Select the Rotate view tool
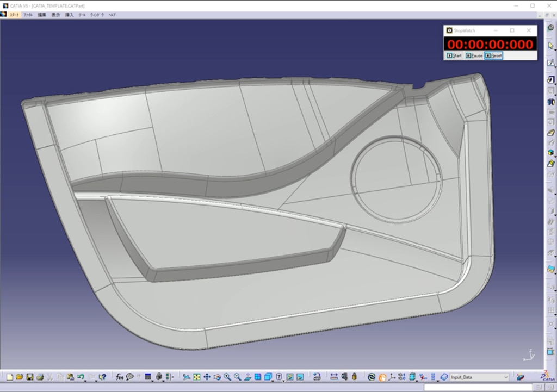The image size is (557, 392). pos(217,377)
